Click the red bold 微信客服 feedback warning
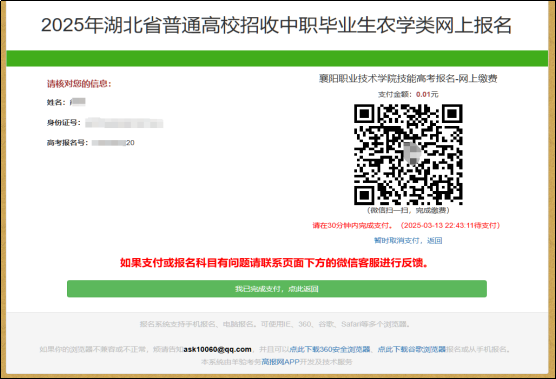Screen dimensions: 556x379 coord(274,263)
